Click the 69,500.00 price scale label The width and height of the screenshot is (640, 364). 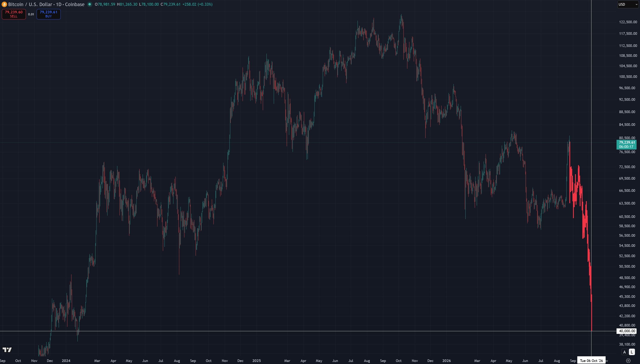(627, 178)
